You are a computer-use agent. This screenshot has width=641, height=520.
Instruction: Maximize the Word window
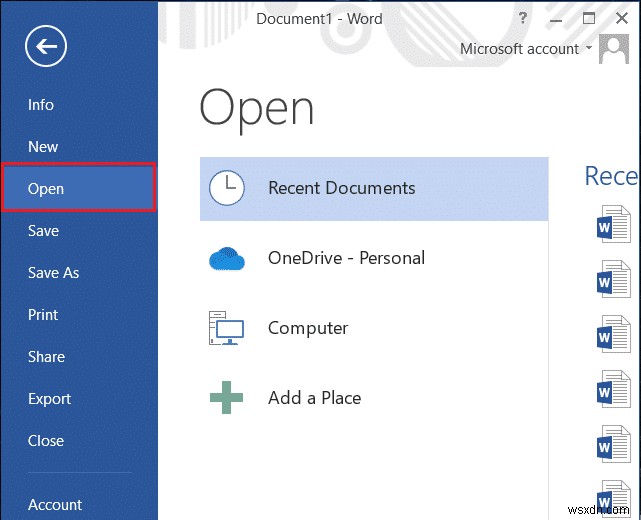[589, 18]
